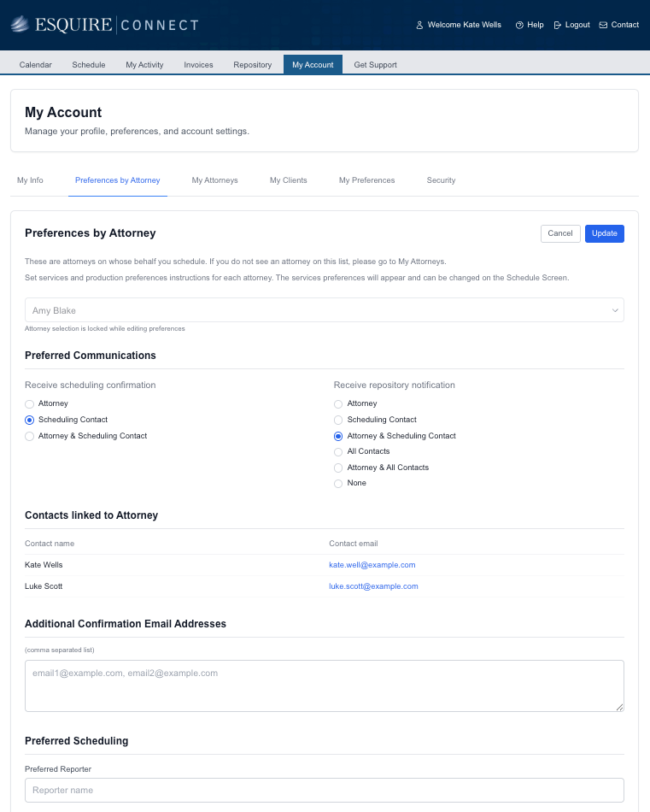Click the Logout arrow icon
This screenshot has height=812, width=650.
558,25
